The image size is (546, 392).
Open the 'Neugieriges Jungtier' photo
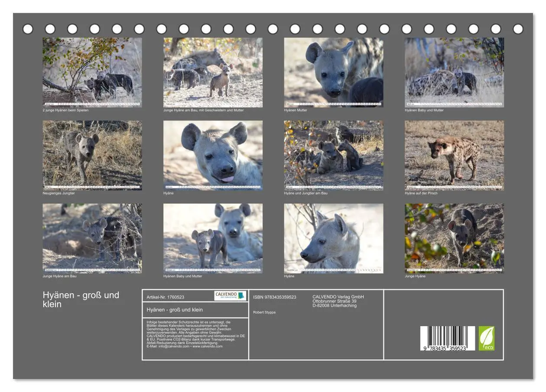(x=92, y=155)
